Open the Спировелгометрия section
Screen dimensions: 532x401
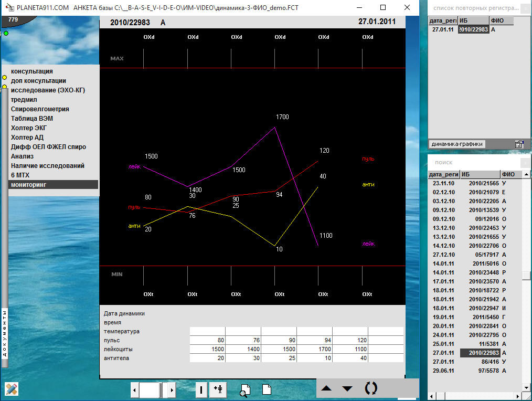tap(40, 109)
